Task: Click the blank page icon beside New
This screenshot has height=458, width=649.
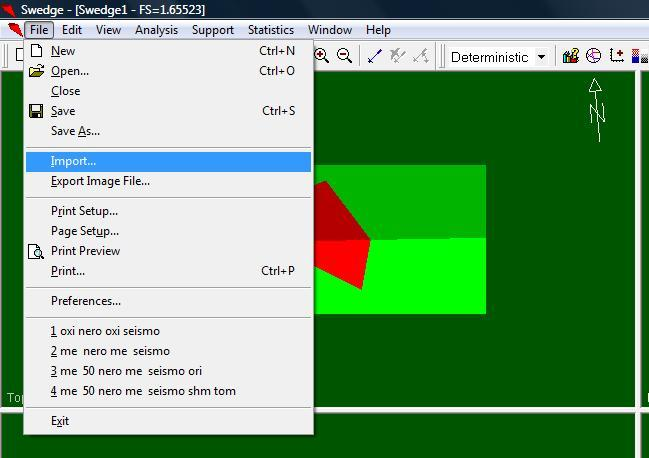Action: [x=36, y=50]
